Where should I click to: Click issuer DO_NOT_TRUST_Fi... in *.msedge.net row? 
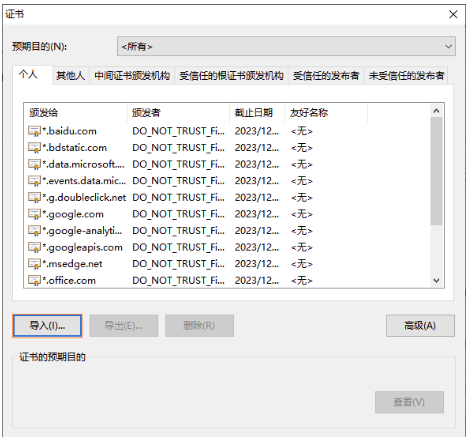coord(178,264)
